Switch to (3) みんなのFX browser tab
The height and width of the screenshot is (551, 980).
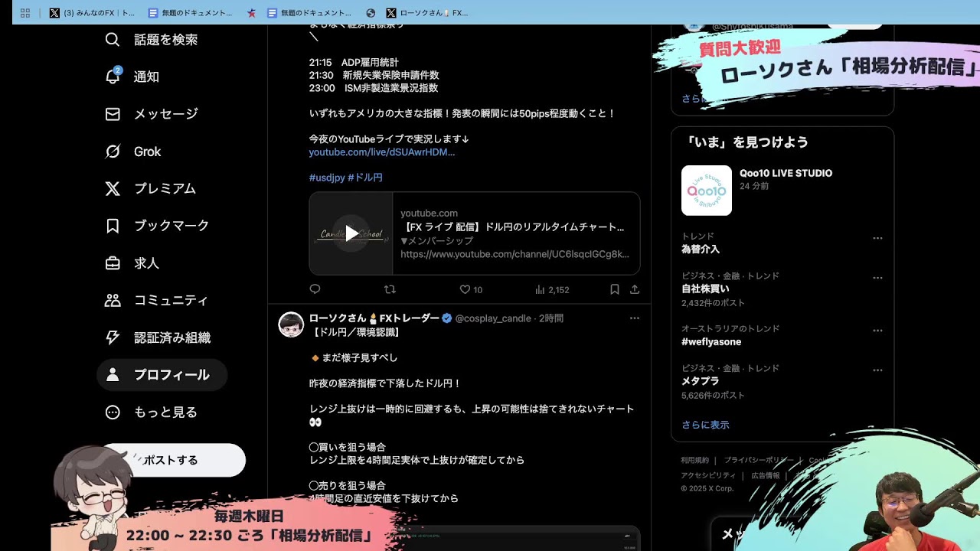tap(92, 13)
